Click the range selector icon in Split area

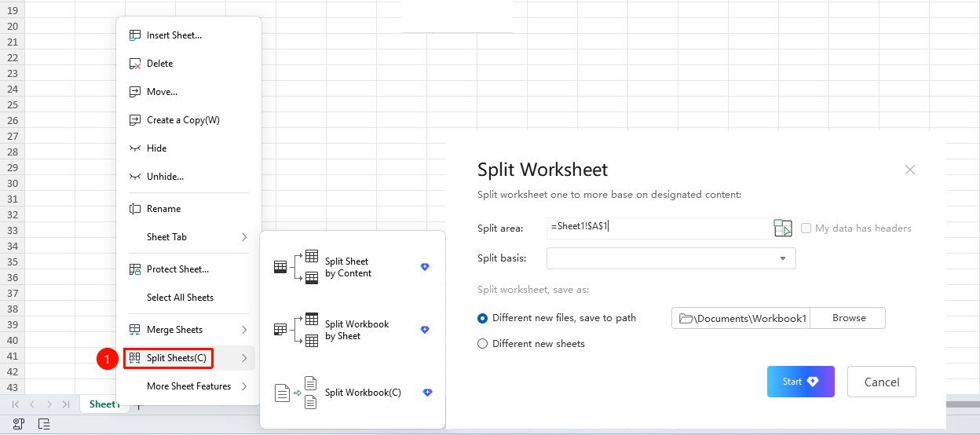coord(783,228)
